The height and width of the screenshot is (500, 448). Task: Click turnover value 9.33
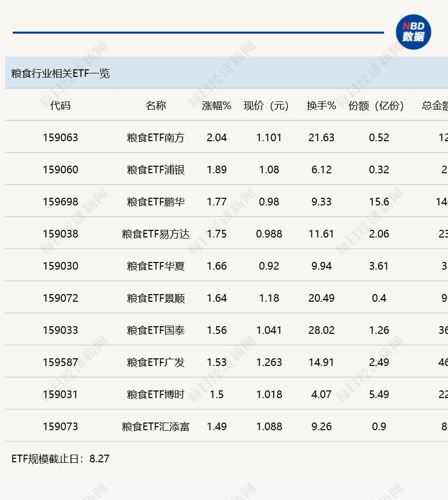(x=322, y=202)
